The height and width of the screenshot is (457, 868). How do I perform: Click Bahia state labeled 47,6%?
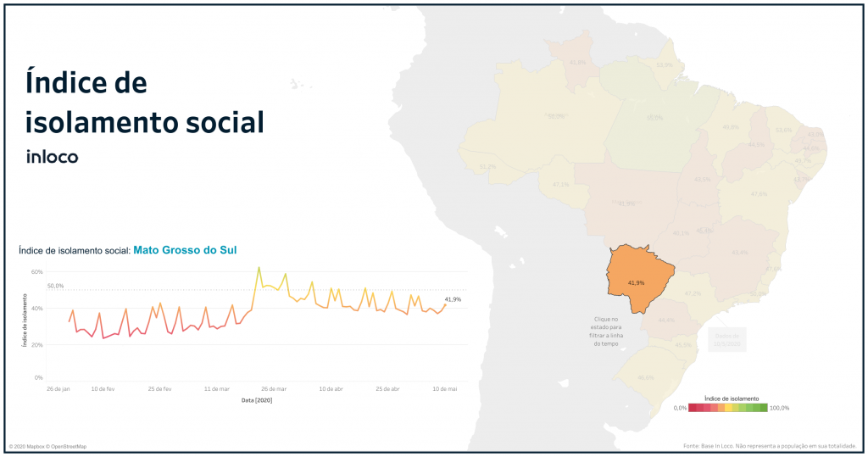759,194
